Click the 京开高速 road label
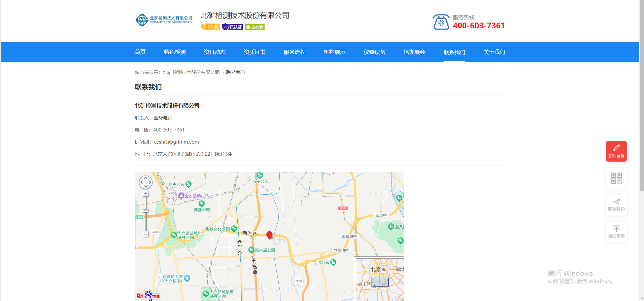This screenshot has width=644, height=301. click(x=255, y=265)
